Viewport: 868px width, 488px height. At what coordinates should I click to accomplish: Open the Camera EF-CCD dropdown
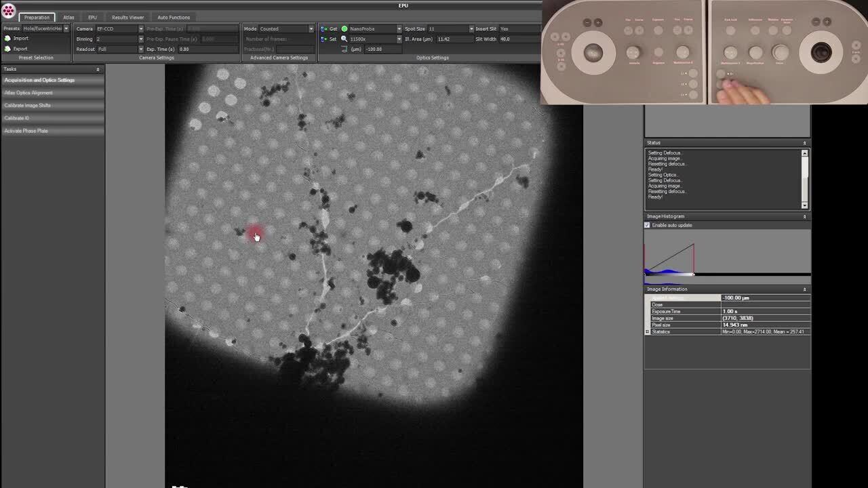pos(140,29)
